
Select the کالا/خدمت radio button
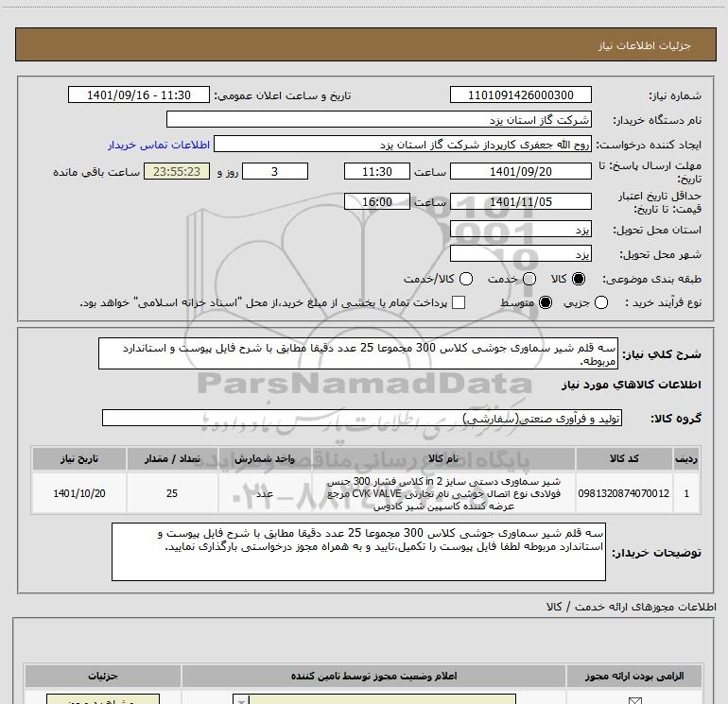466,279
